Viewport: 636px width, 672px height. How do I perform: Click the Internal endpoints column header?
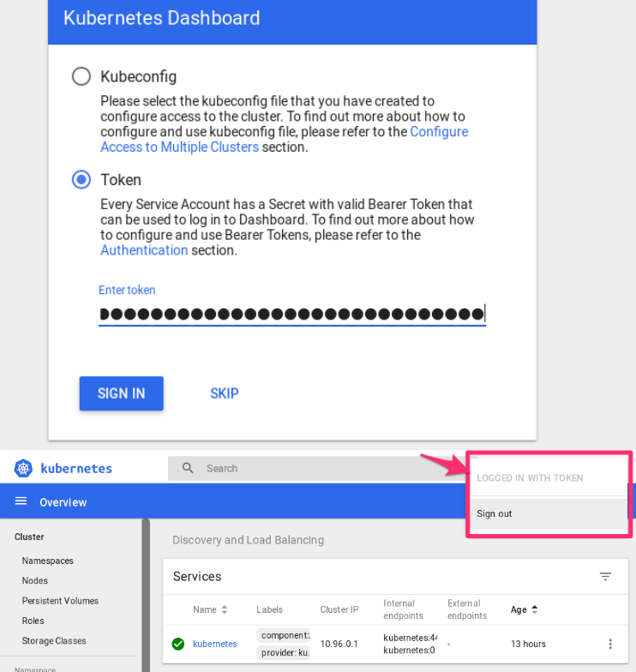pyautogui.click(x=403, y=609)
